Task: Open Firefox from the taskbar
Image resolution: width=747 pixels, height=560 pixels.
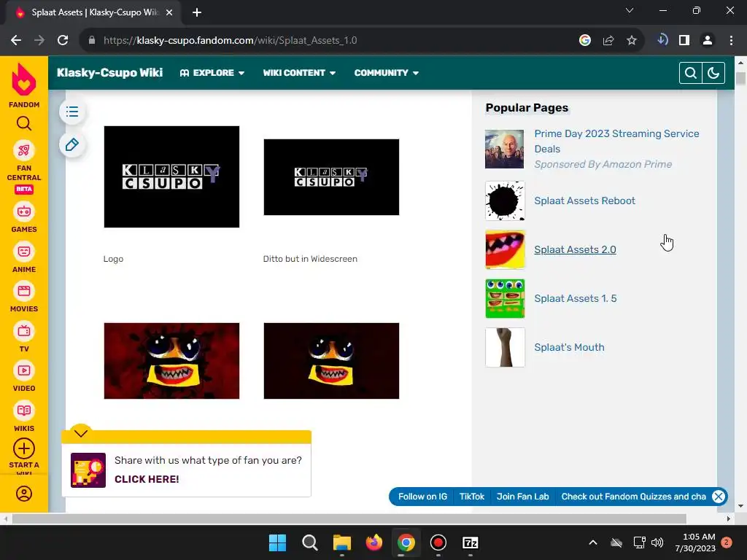Action: (374, 542)
